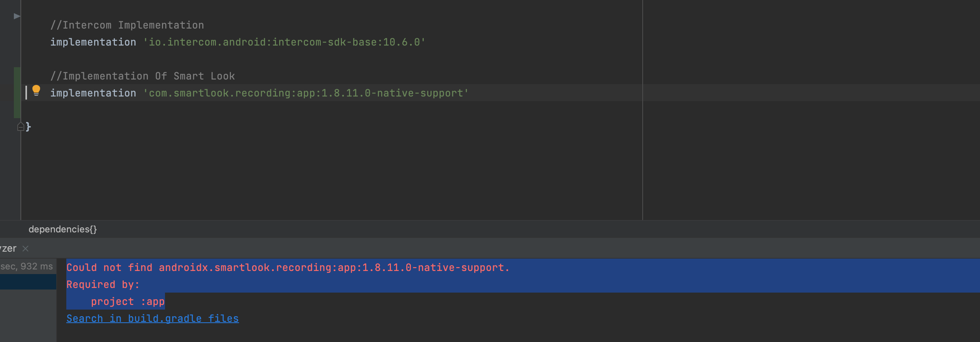Click the Implementation Of Smart Look comment
980x342 pixels.
click(143, 76)
